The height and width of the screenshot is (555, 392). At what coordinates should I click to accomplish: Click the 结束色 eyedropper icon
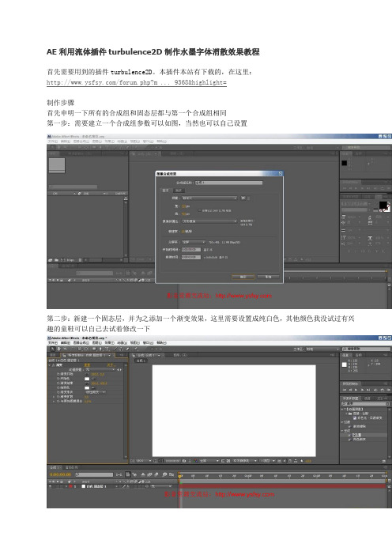click(x=94, y=388)
